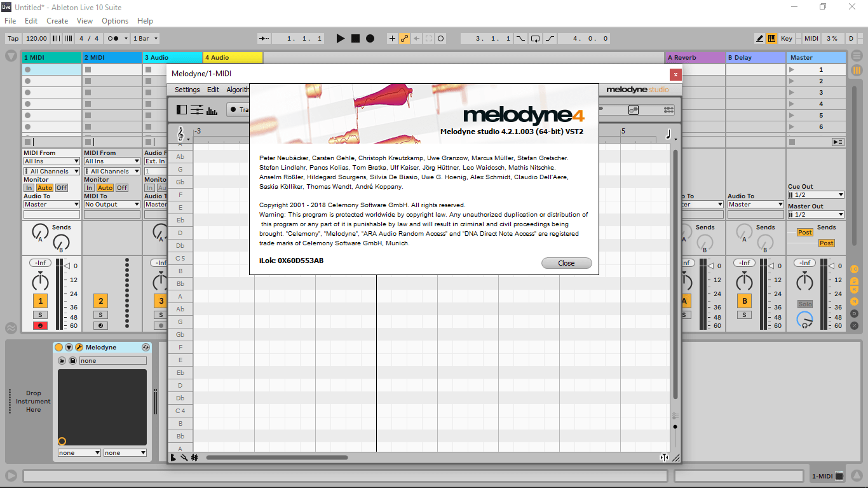
Task: Open the 1 Bar quantization dropdown
Action: click(145, 38)
